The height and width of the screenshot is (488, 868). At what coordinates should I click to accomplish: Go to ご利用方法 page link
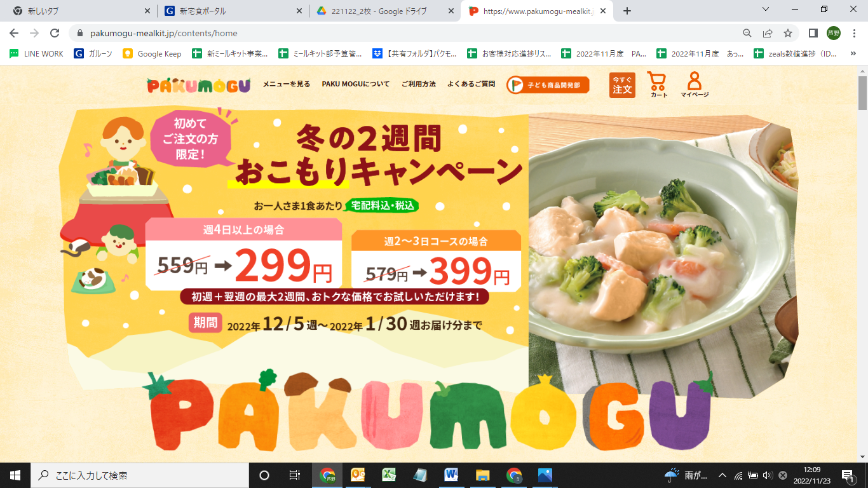pos(418,85)
